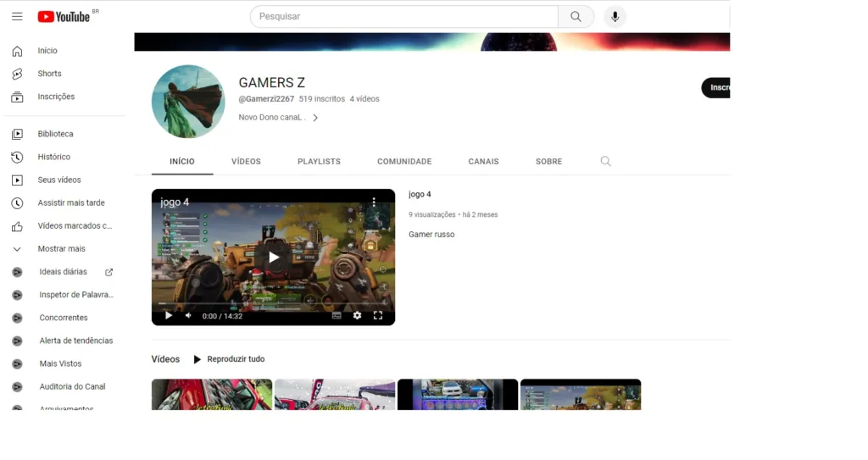Click 519 inscritos subscriber count
The image size is (868, 460).
[x=321, y=99]
